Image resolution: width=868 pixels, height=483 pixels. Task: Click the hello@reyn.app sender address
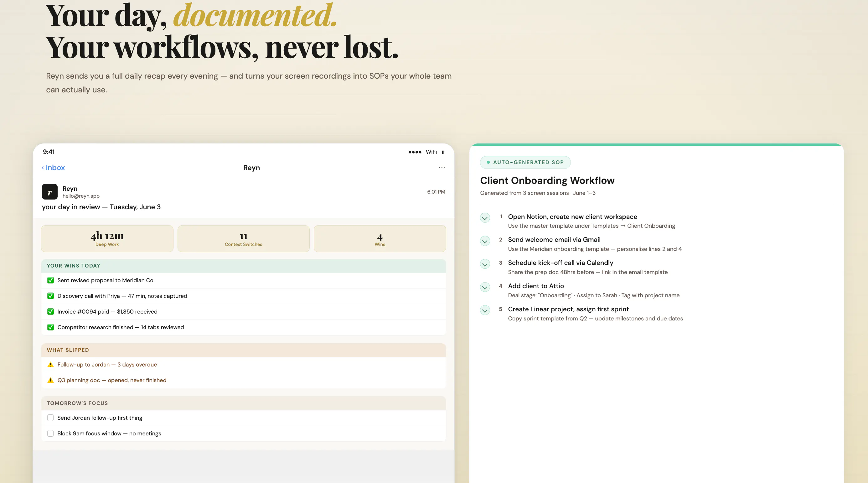click(x=81, y=196)
